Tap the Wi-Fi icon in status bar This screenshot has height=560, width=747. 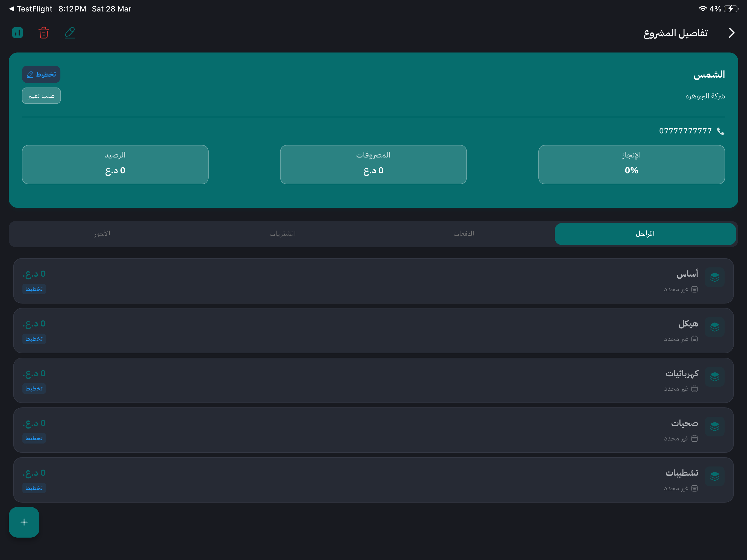tap(703, 9)
